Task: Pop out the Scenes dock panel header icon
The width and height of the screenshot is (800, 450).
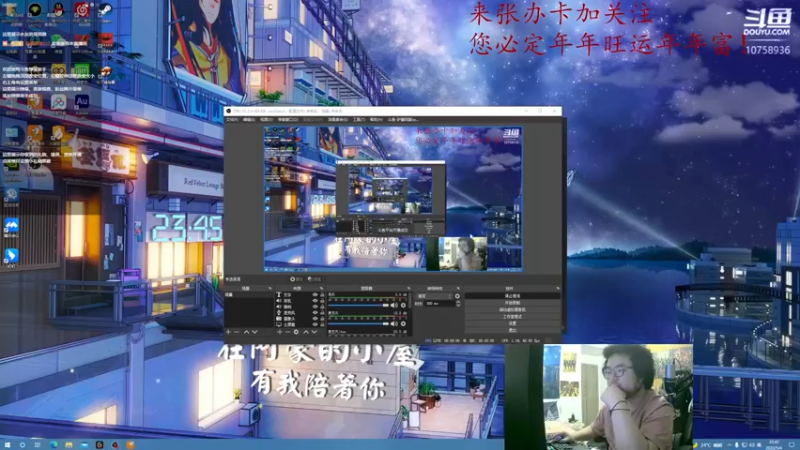Action: (270, 288)
